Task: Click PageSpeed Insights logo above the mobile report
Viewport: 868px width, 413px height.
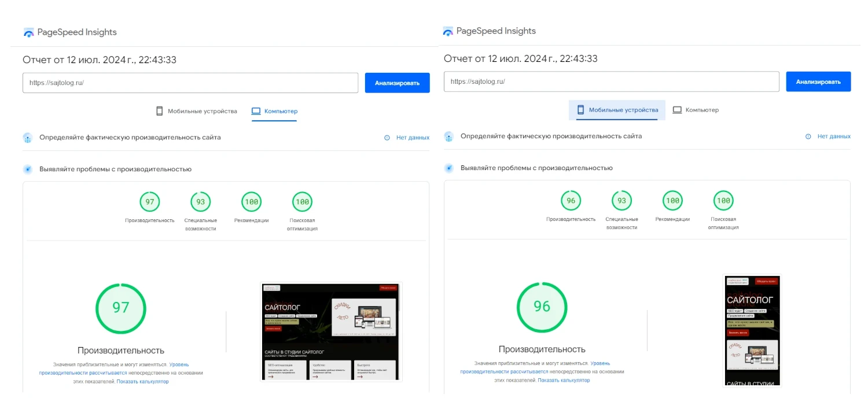Action: click(448, 31)
